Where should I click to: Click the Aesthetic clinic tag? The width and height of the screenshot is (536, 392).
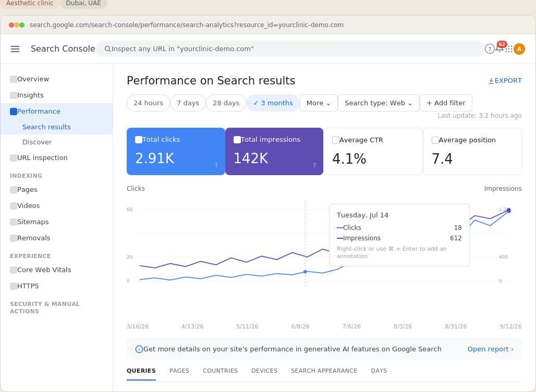coord(30,4)
